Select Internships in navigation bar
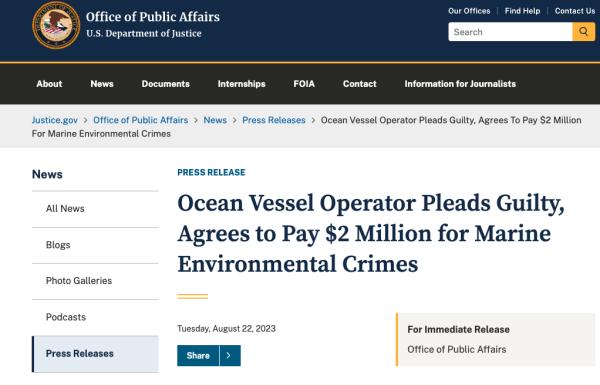The width and height of the screenshot is (600, 385). (241, 84)
